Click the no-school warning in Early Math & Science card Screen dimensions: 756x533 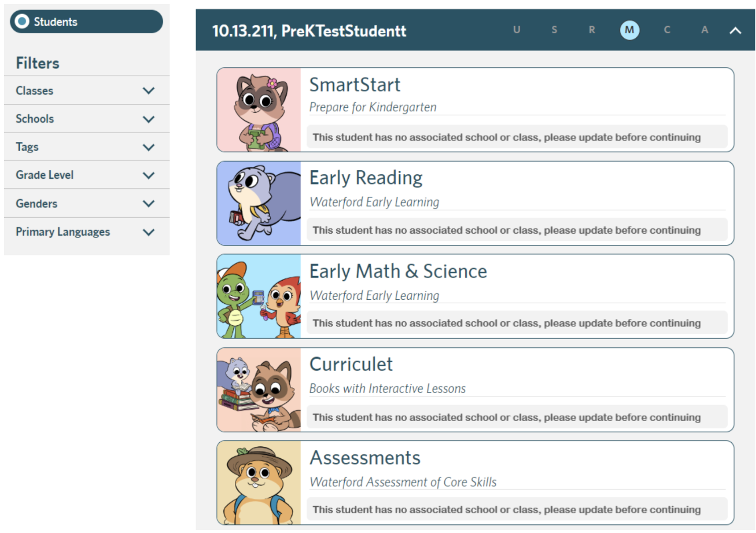[517, 323]
